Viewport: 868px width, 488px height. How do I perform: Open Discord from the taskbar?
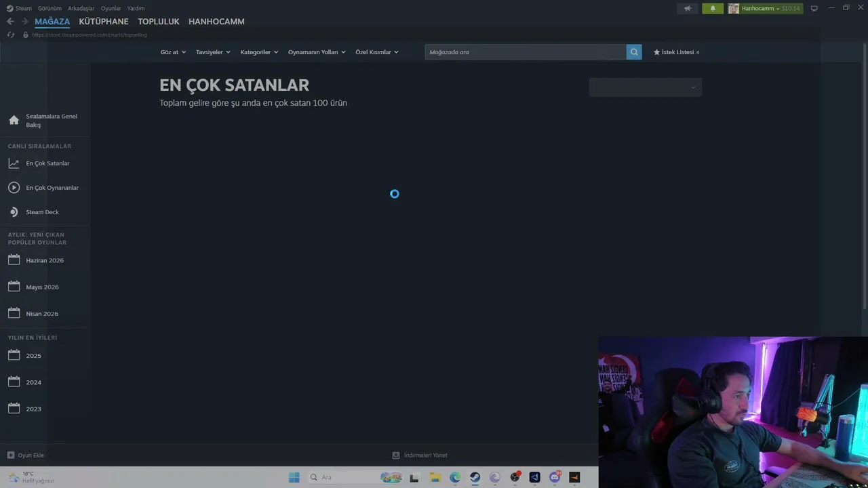[555, 477]
